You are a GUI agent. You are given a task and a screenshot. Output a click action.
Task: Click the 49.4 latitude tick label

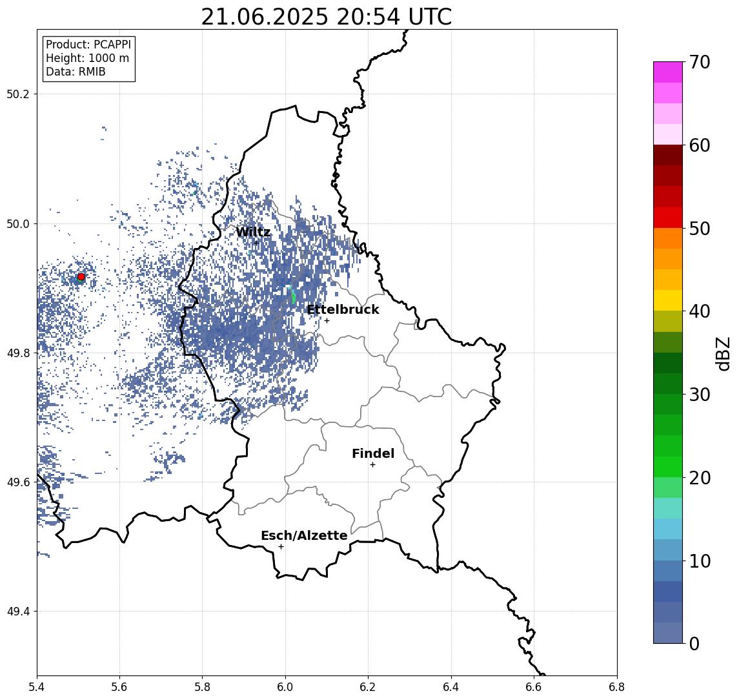[18, 612]
